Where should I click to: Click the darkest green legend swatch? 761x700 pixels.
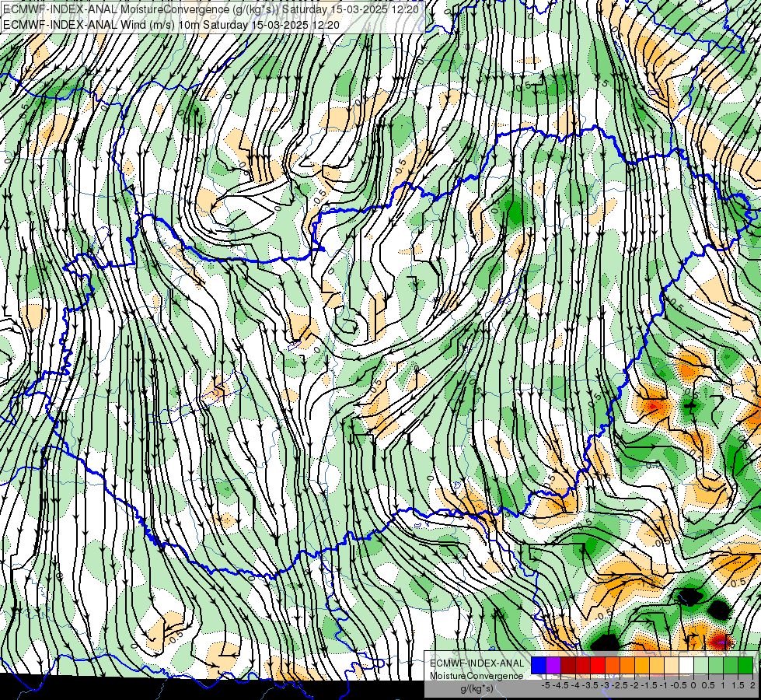coord(745,665)
